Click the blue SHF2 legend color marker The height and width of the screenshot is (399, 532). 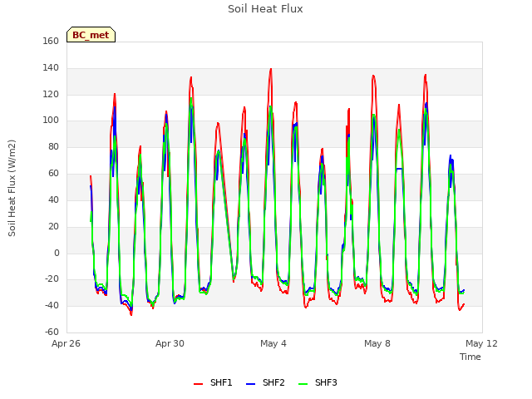pyautogui.click(x=250, y=383)
